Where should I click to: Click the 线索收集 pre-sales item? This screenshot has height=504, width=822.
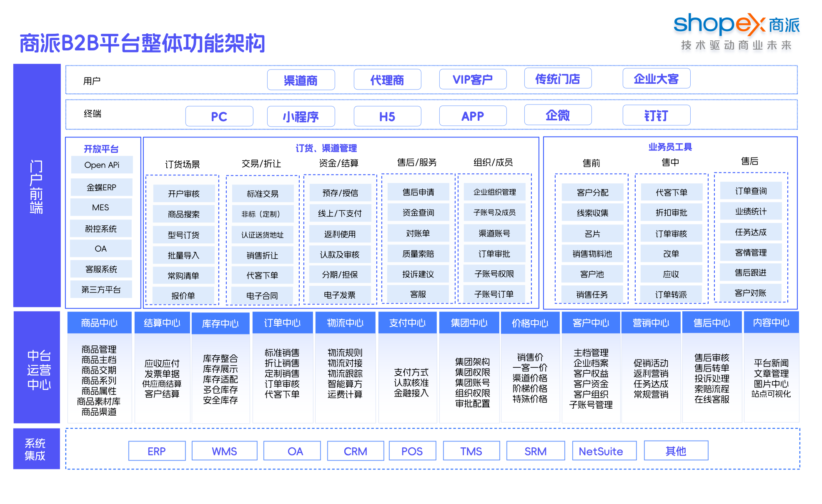pos(592,213)
